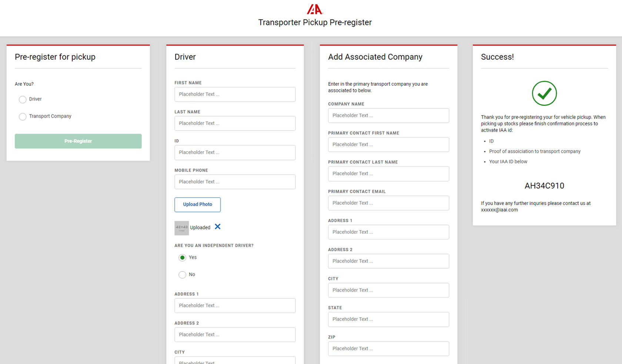This screenshot has width=622, height=364.
Task: Click the Company Name input field
Action: point(388,115)
